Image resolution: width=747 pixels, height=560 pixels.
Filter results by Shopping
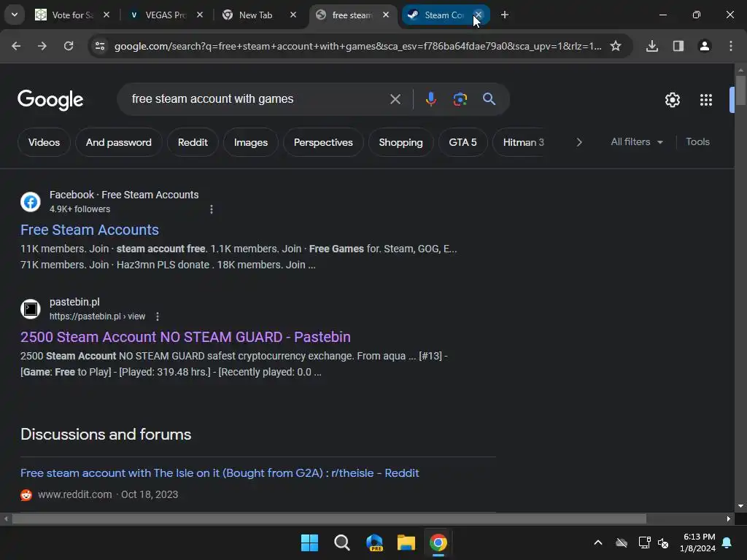click(400, 142)
